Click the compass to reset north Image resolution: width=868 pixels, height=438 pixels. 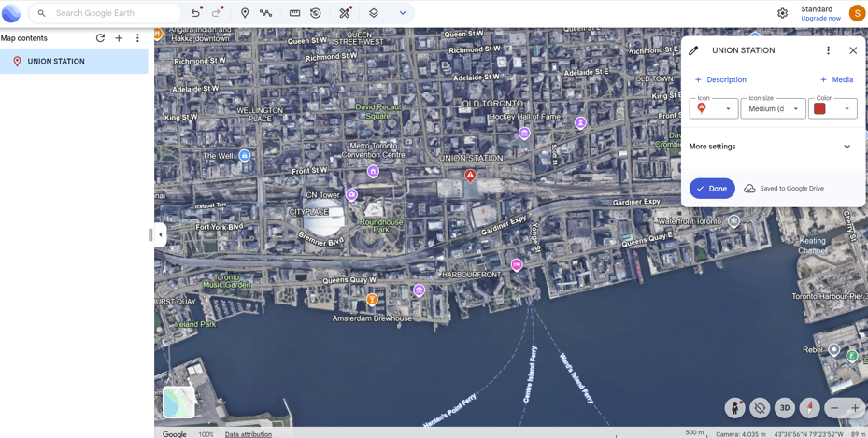pyautogui.click(x=809, y=408)
